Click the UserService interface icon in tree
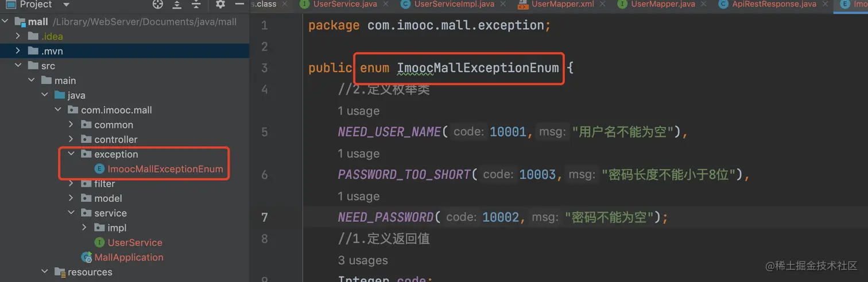Viewport: 868px width, 282px height. [x=100, y=242]
